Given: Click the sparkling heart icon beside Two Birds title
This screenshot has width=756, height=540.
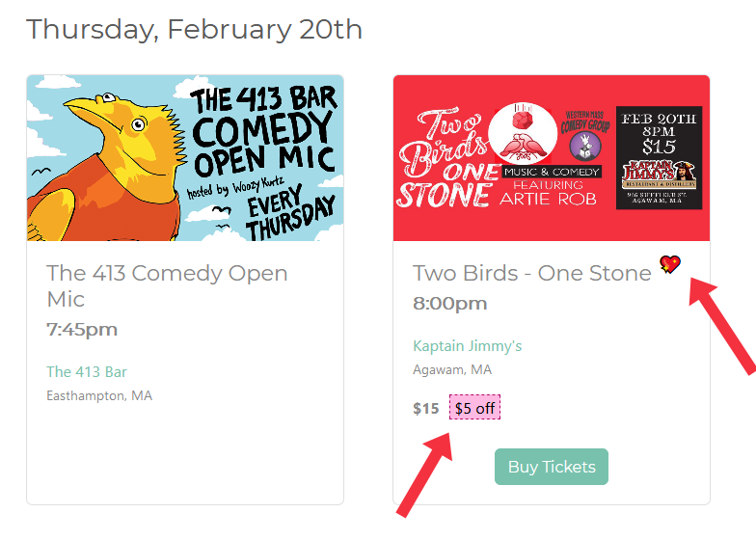Looking at the screenshot, I should coord(670,264).
